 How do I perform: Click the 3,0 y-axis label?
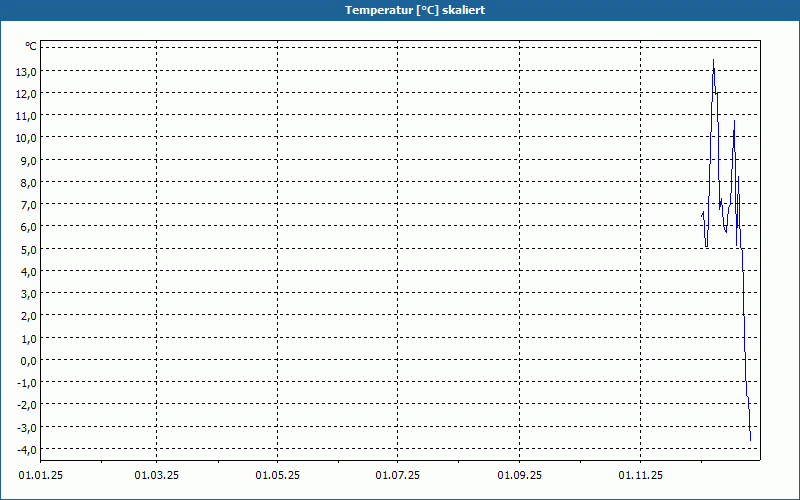pos(29,293)
